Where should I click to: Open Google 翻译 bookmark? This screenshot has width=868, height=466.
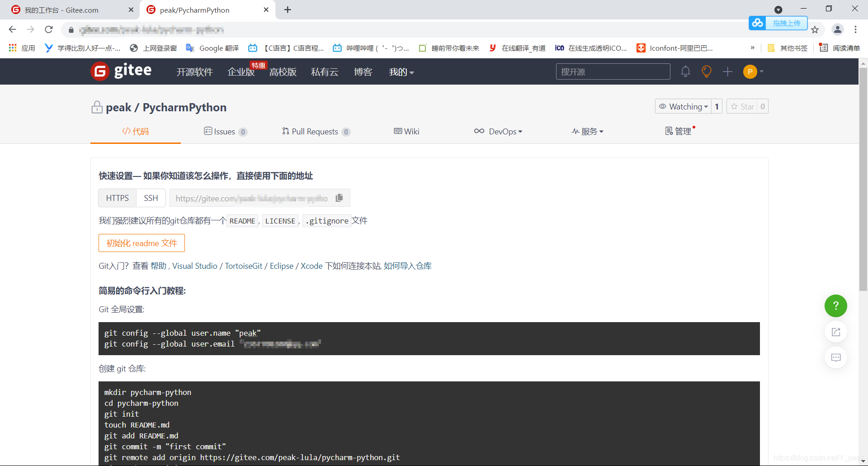tap(212, 48)
